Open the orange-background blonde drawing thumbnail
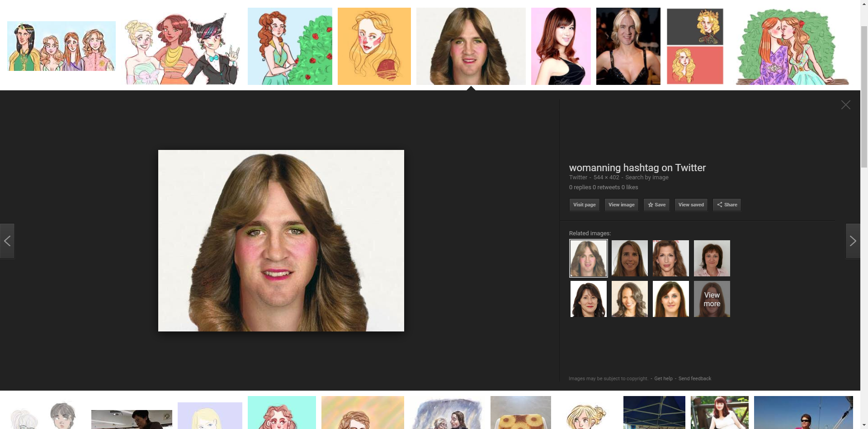868x429 pixels. coord(374,46)
